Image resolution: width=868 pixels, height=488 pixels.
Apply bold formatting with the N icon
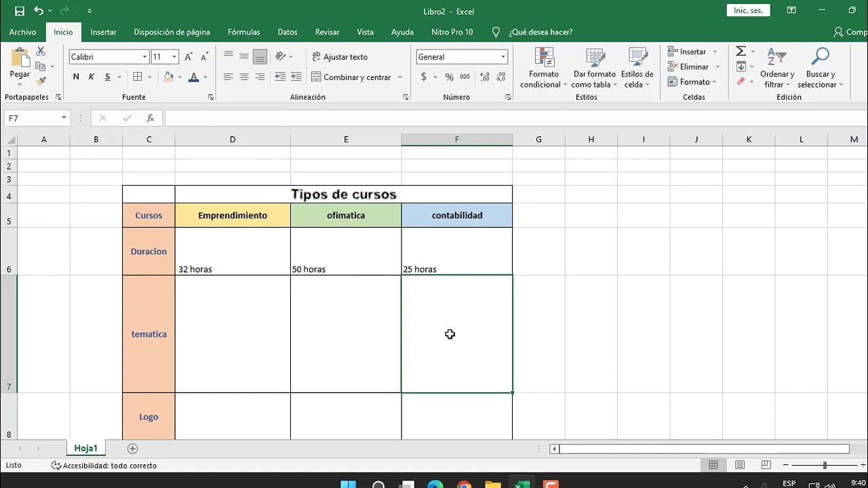click(75, 77)
